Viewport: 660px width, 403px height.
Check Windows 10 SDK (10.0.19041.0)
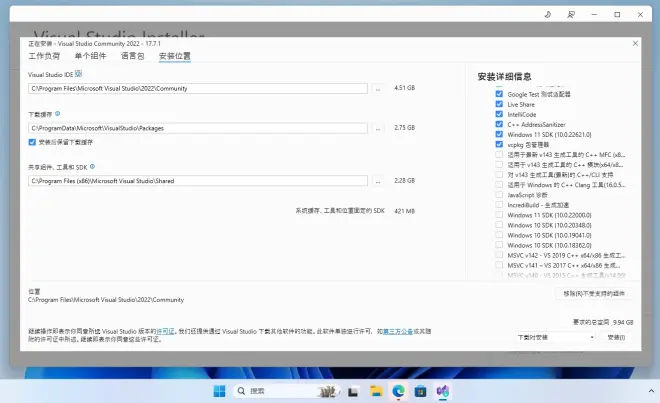[499, 235]
